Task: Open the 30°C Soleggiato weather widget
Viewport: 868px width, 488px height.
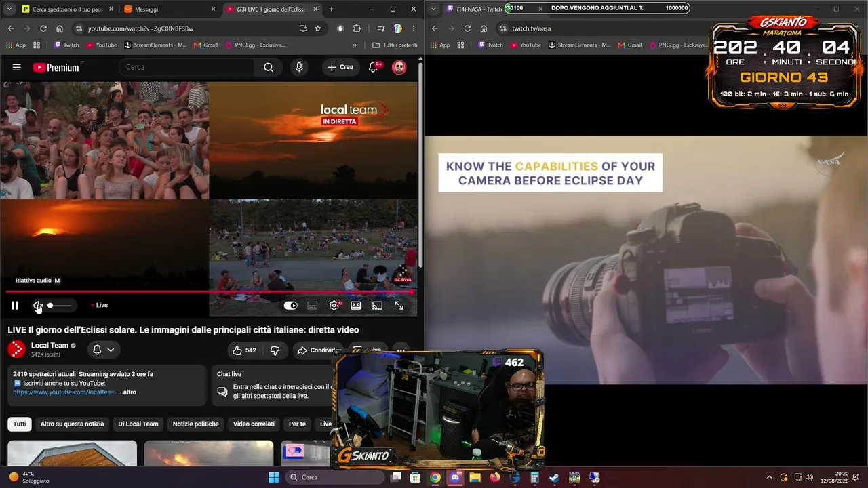Action: point(28,477)
